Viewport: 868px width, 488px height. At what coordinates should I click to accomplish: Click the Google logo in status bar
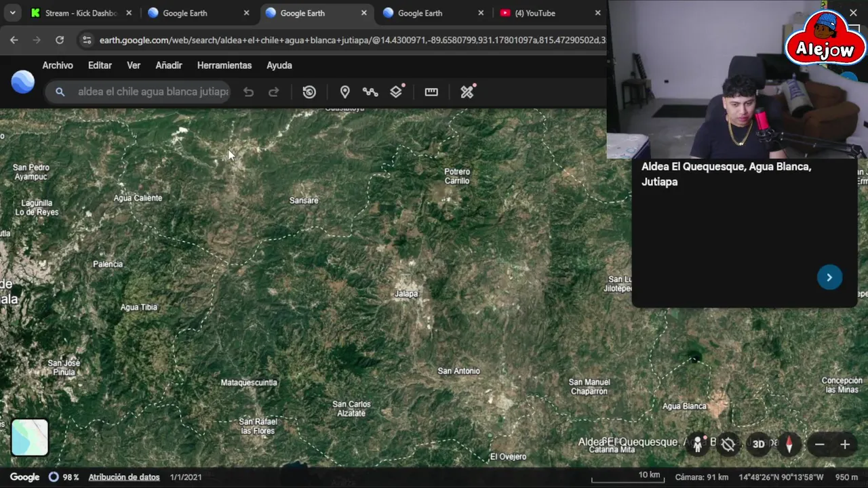pyautogui.click(x=25, y=477)
